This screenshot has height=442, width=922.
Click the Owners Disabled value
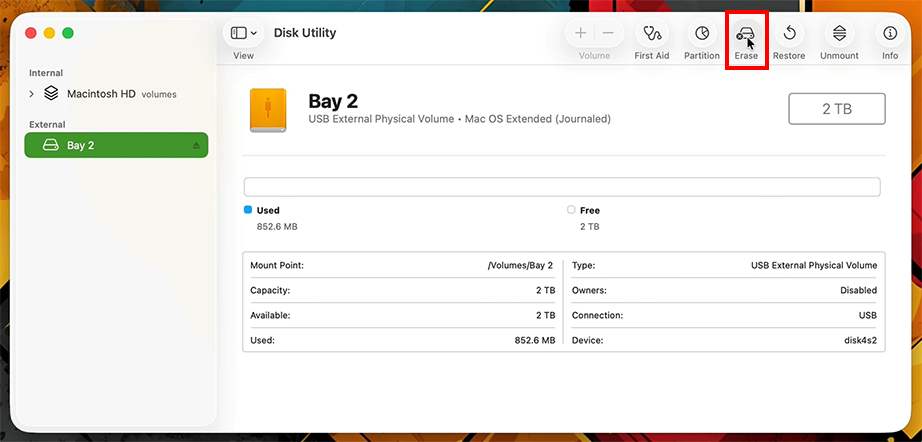tap(858, 290)
